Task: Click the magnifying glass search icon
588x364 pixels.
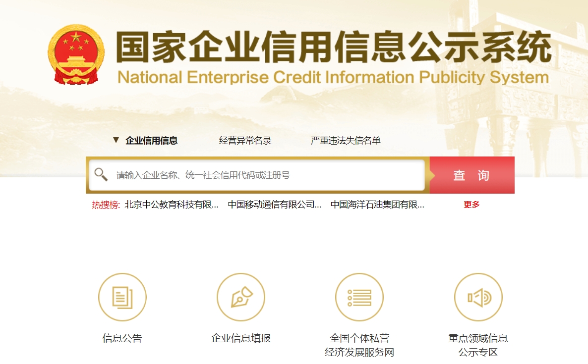Action: click(101, 175)
